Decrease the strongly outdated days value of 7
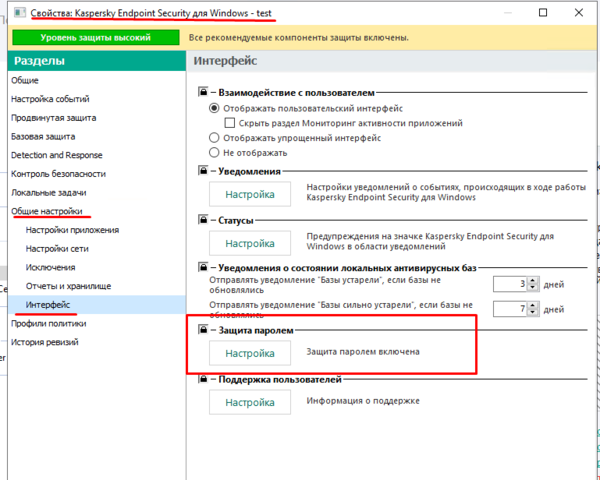This screenshot has height=480, width=600. click(x=533, y=312)
